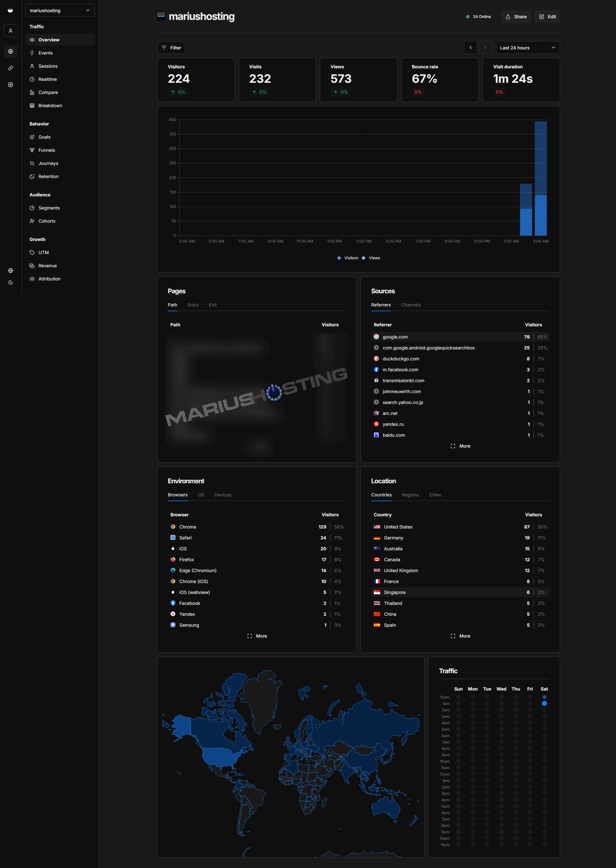
Task: Click the Filter button
Action: [x=171, y=48]
